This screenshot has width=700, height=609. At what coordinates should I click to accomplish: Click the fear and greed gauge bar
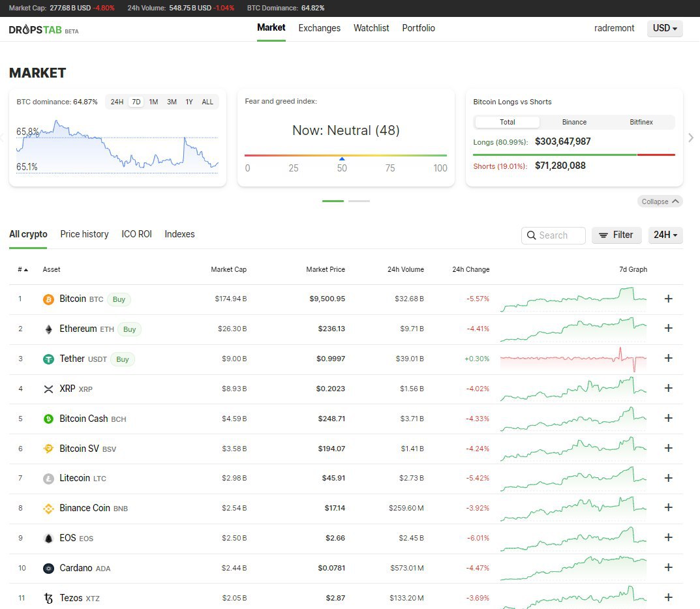[x=346, y=155]
